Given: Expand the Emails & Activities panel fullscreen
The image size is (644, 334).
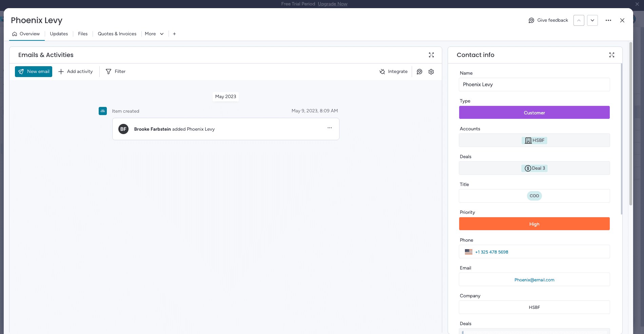Looking at the screenshot, I should [431, 55].
